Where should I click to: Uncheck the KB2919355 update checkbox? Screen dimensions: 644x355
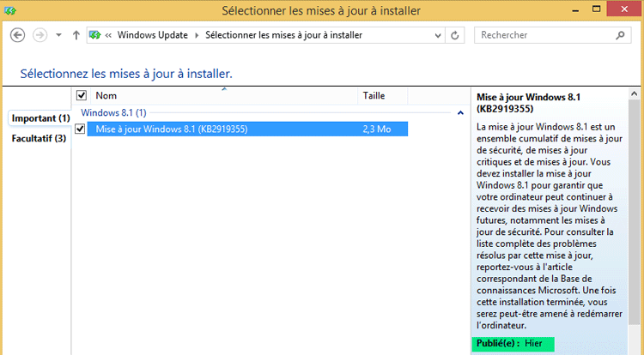pyautogui.click(x=81, y=129)
